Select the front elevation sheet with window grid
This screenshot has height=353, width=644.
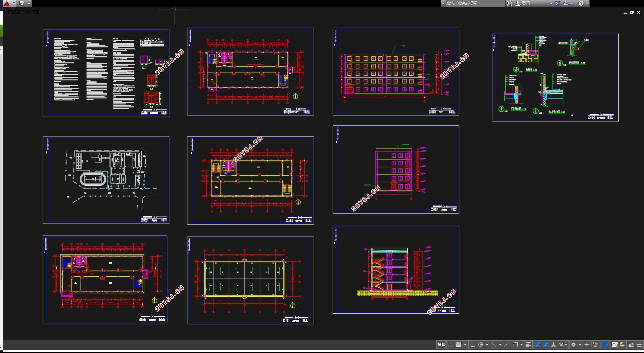click(396, 71)
